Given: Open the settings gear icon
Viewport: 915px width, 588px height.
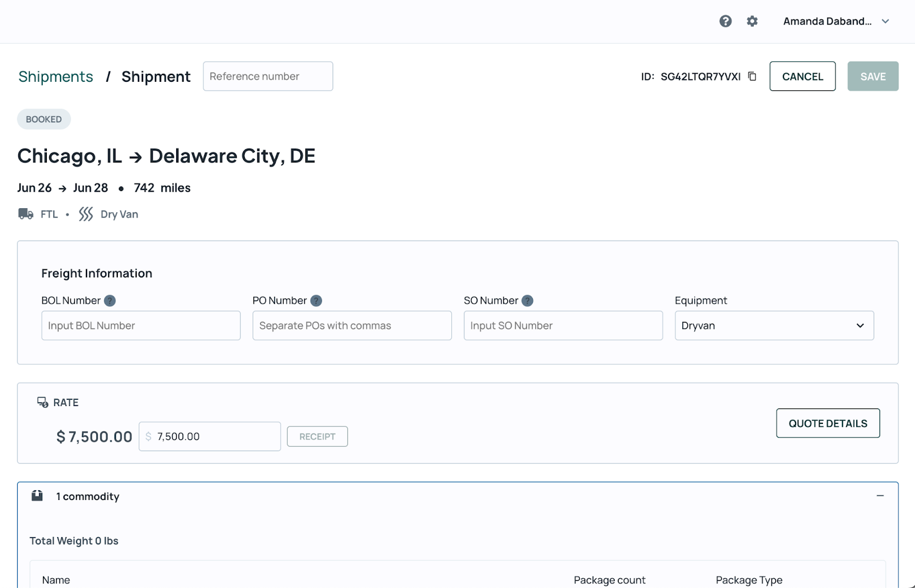Looking at the screenshot, I should pyautogui.click(x=752, y=21).
